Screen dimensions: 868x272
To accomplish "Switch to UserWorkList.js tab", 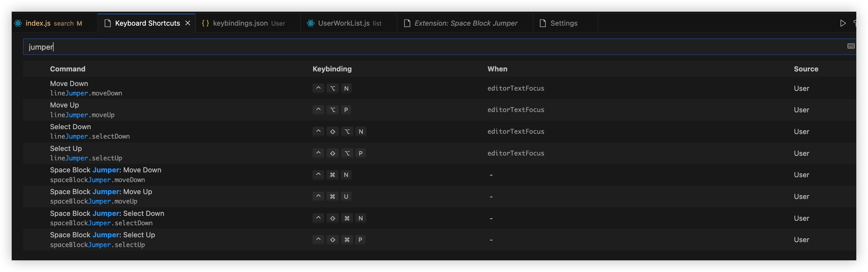I will [343, 23].
